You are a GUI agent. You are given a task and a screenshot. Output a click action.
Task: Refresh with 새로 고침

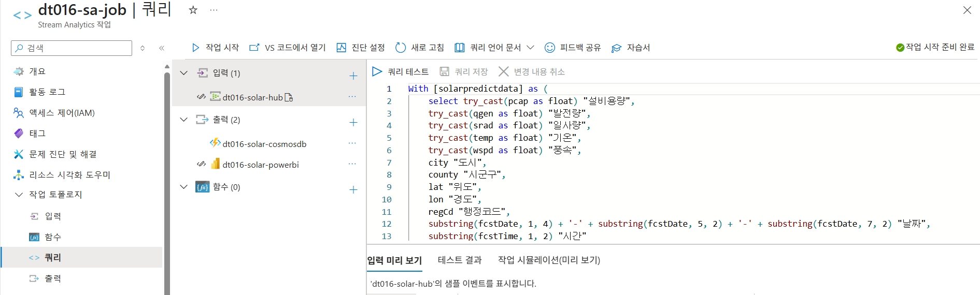pos(419,48)
